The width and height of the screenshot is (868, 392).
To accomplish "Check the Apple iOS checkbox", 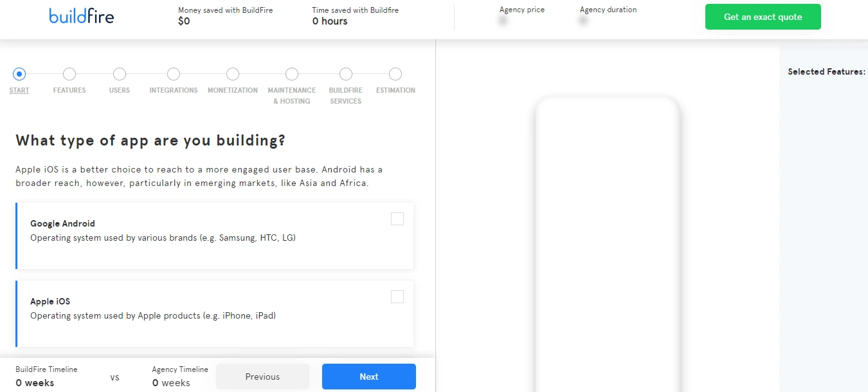I will [397, 297].
